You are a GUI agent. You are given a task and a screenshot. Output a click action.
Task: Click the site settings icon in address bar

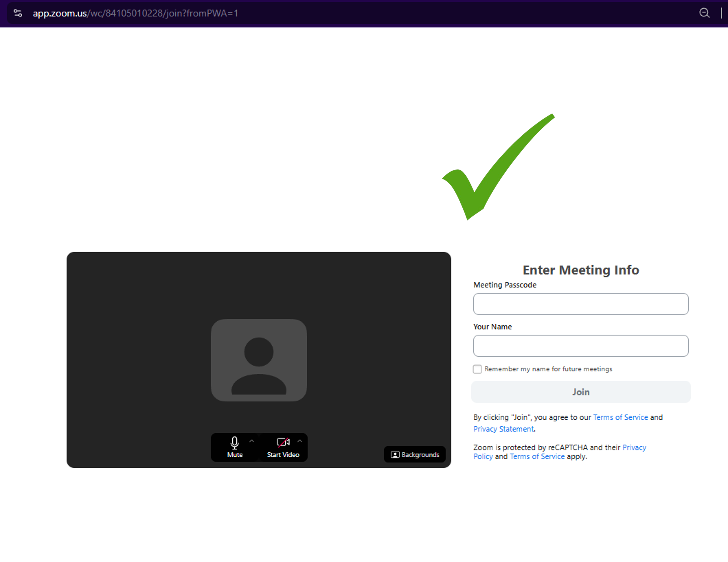coord(18,13)
